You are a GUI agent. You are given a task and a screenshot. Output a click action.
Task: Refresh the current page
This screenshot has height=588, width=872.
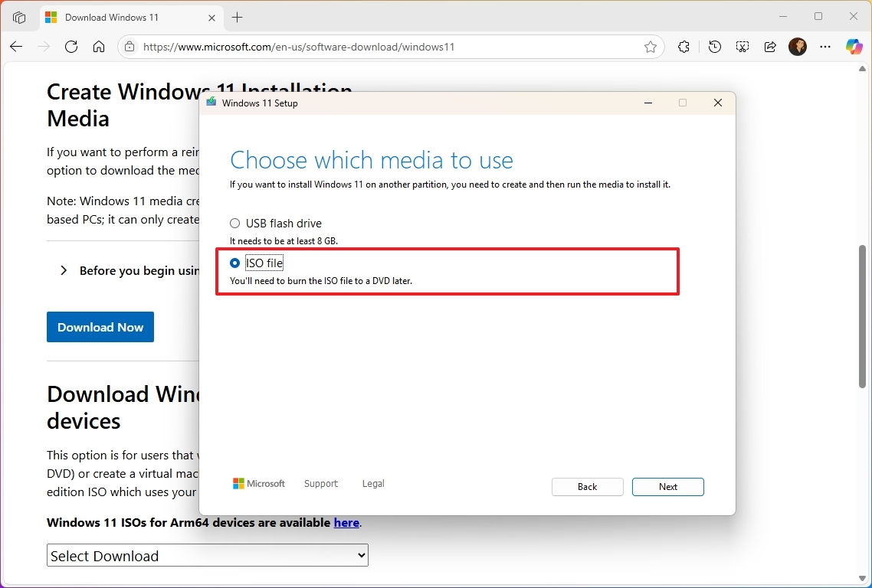coord(71,47)
